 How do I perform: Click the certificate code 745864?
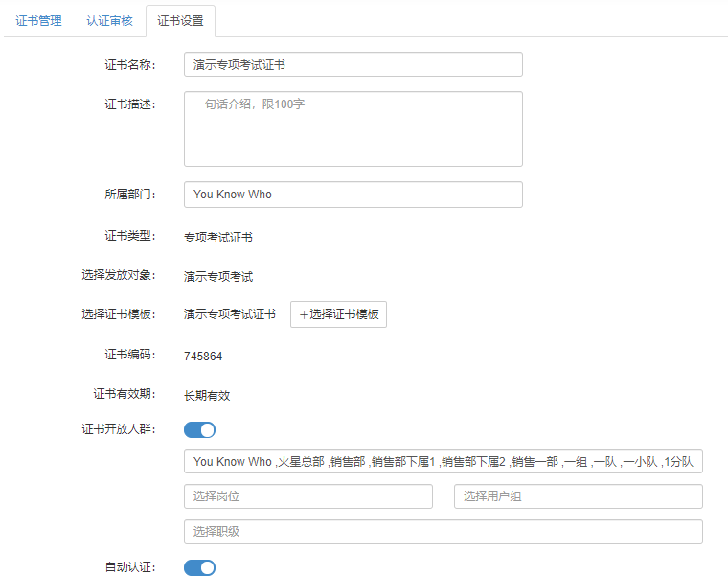203,357
